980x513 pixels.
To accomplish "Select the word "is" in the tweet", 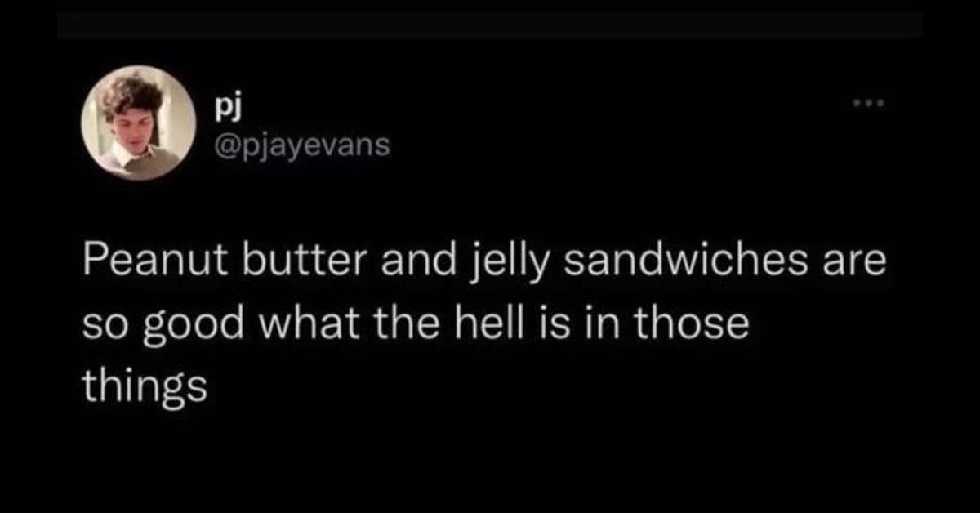I will point(549,325).
